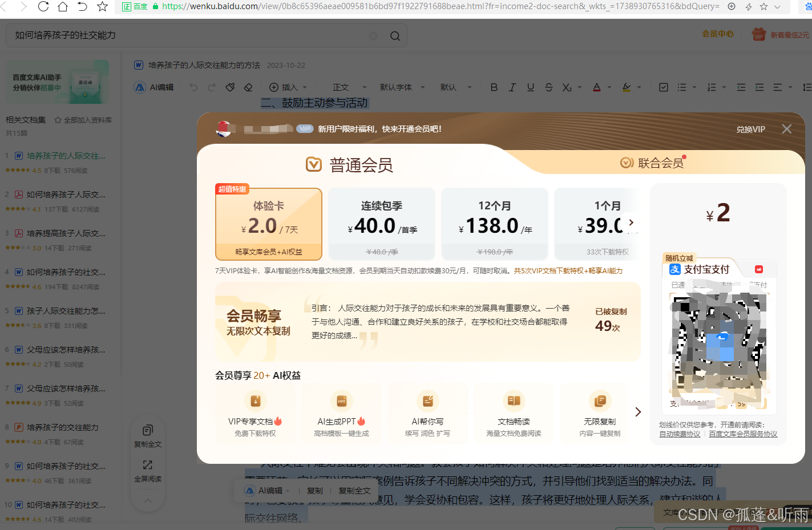Click 兑换VIP in popup header

(750, 130)
